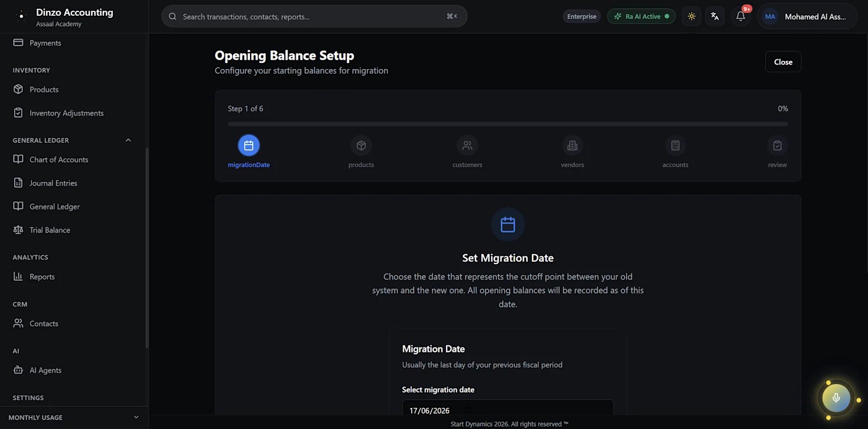Click the 0% progress text

tap(783, 109)
